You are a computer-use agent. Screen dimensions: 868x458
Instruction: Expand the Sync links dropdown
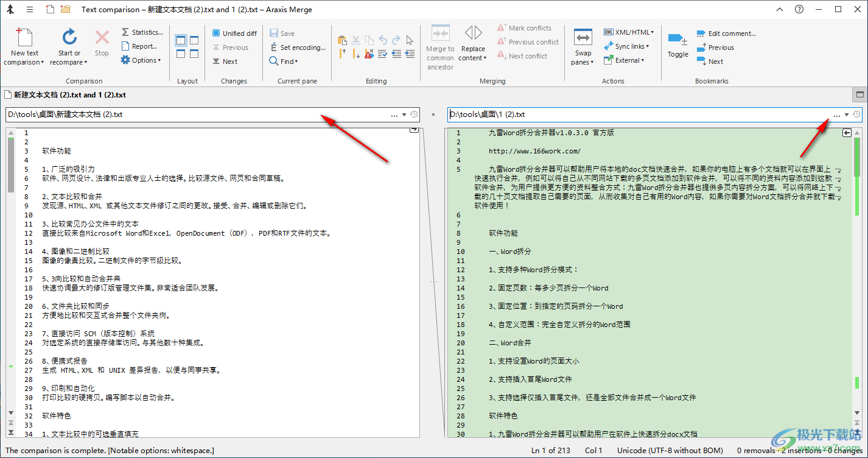[x=626, y=46]
